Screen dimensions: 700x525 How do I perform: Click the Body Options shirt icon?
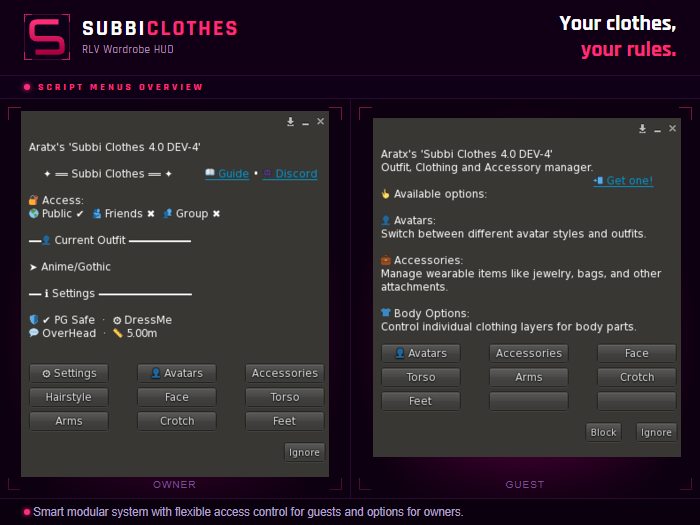pyautogui.click(x=386, y=312)
